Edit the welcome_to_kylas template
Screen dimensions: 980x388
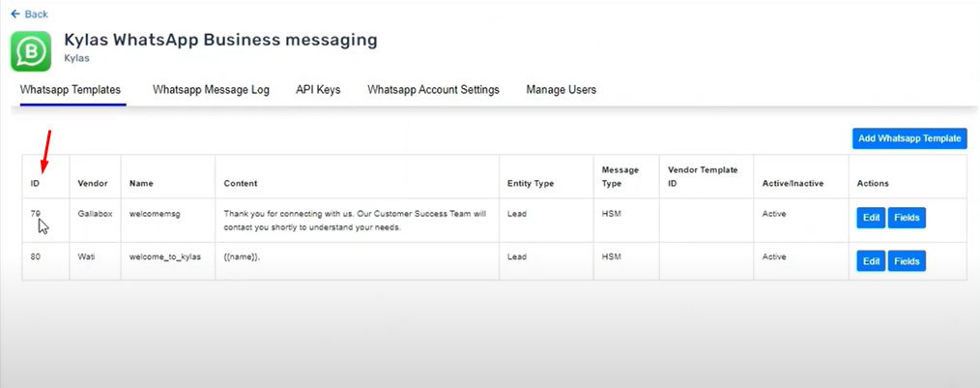871,261
